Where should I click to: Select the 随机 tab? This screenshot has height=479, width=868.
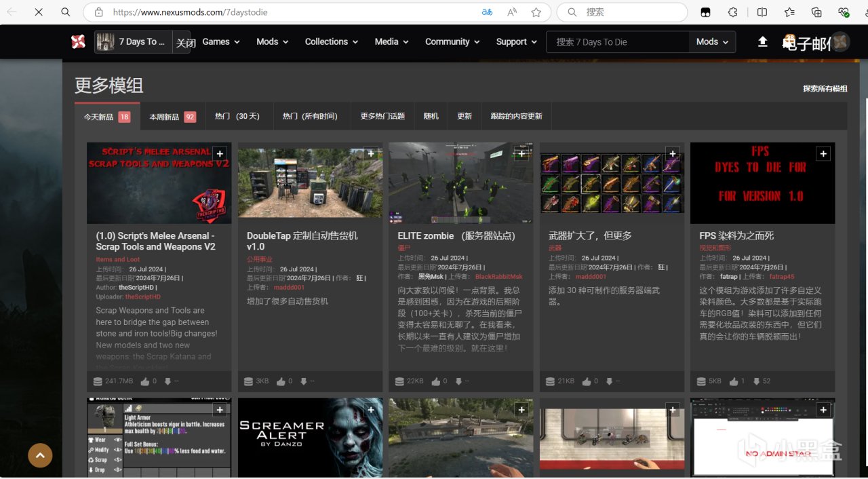pyautogui.click(x=431, y=117)
